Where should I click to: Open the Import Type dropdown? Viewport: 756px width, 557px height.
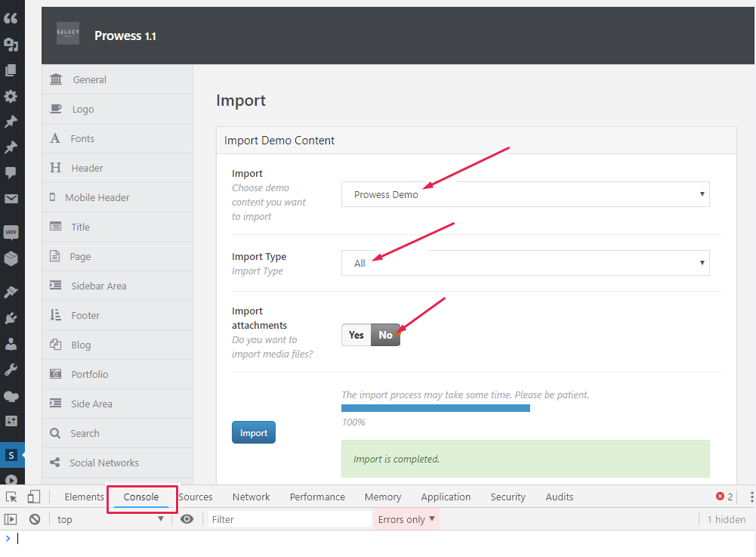[x=525, y=263]
